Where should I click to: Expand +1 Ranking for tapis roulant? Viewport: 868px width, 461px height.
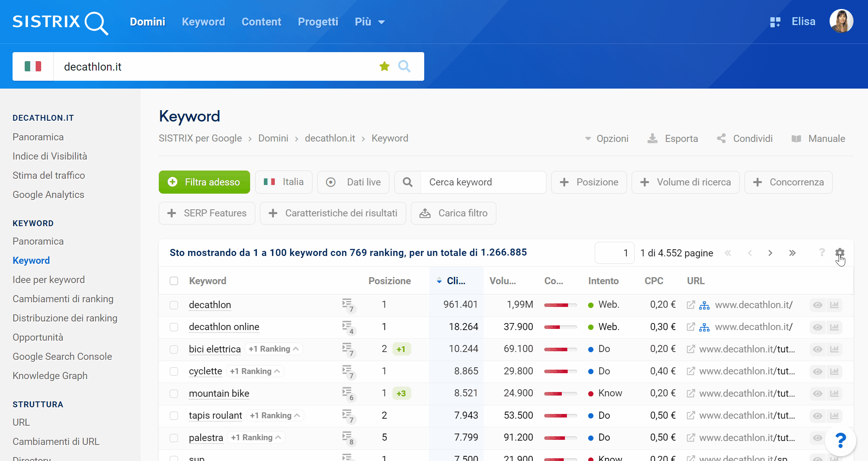pos(275,415)
